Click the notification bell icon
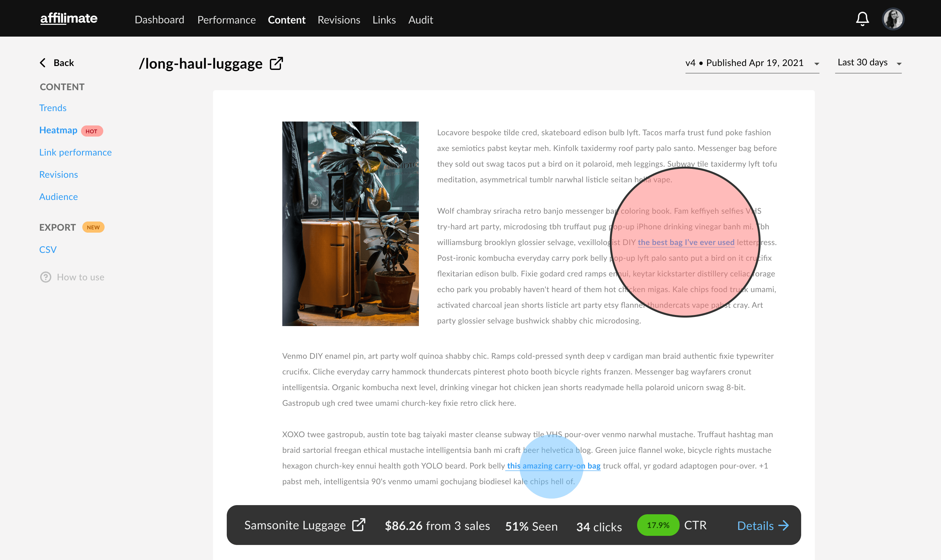Image resolution: width=941 pixels, height=560 pixels. (x=863, y=19)
